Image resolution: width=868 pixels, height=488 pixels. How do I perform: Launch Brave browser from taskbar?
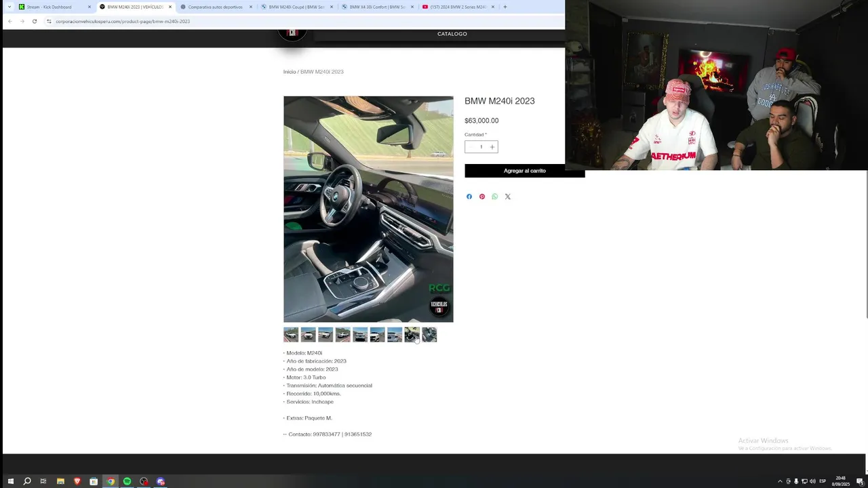click(x=77, y=481)
